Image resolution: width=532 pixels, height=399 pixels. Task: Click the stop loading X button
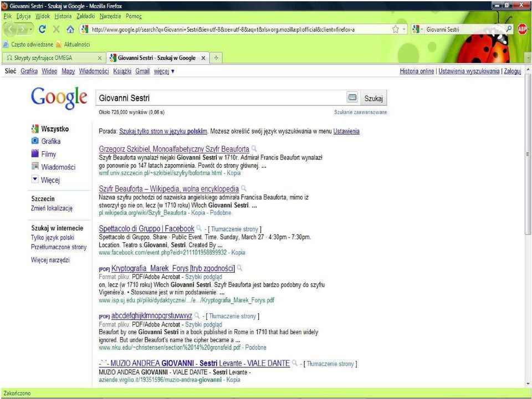click(56, 29)
